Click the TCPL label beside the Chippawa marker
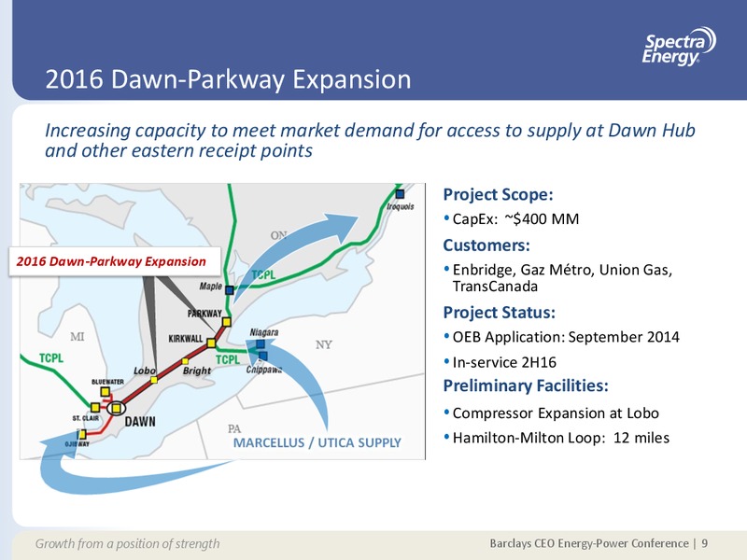The height and width of the screenshot is (560, 747). [228, 359]
